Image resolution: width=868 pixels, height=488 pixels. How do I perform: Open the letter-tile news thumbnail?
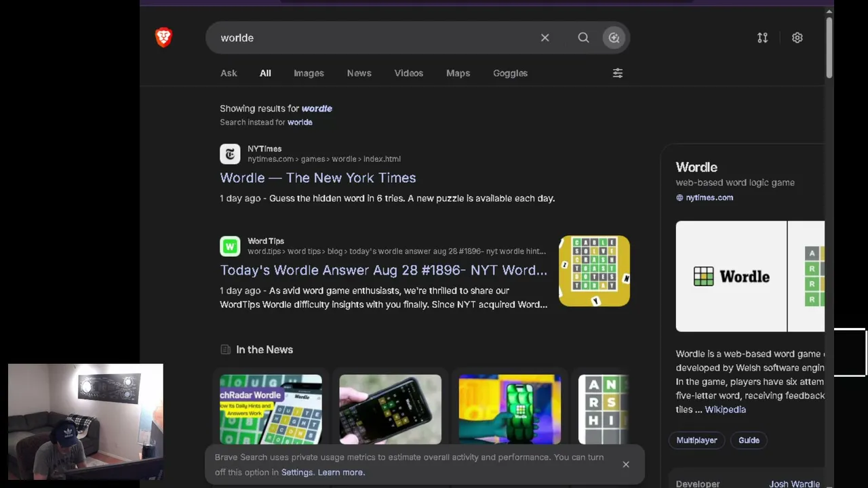604,409
